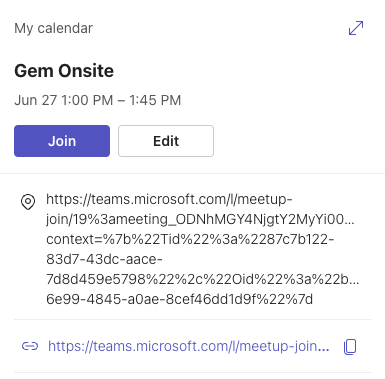Click the divider below the Join button
385x379 pixels.
pos(192,173)
